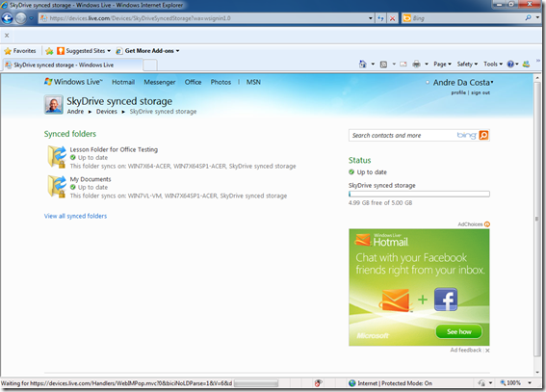Image resolution: width=546 pixels, height=392 pixels.
Task: Click Andre's profile picture
Action: pyautogui.click(x=54, y=104)
